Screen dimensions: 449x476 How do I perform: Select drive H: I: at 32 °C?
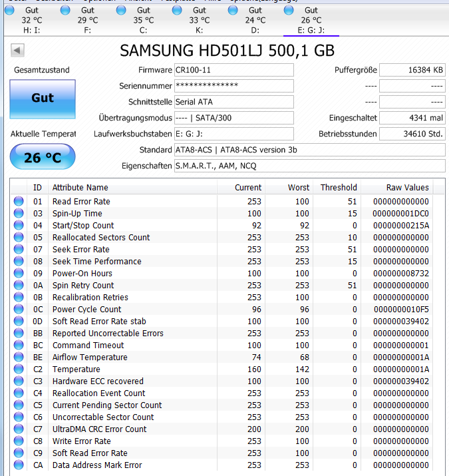click(31, 20)
